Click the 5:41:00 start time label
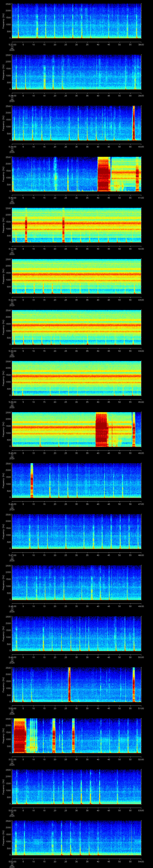This screenshot has height=868, width=153. tap(12, 249)
